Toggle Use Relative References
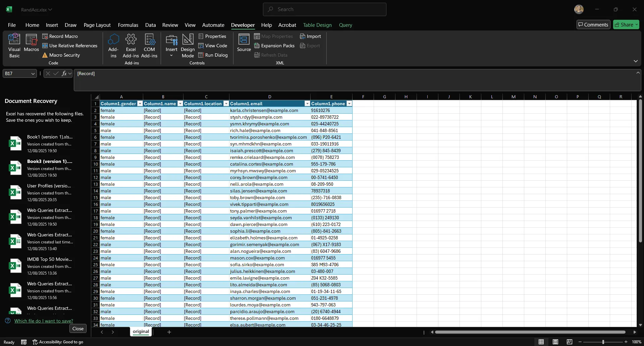 click(70, 46)
